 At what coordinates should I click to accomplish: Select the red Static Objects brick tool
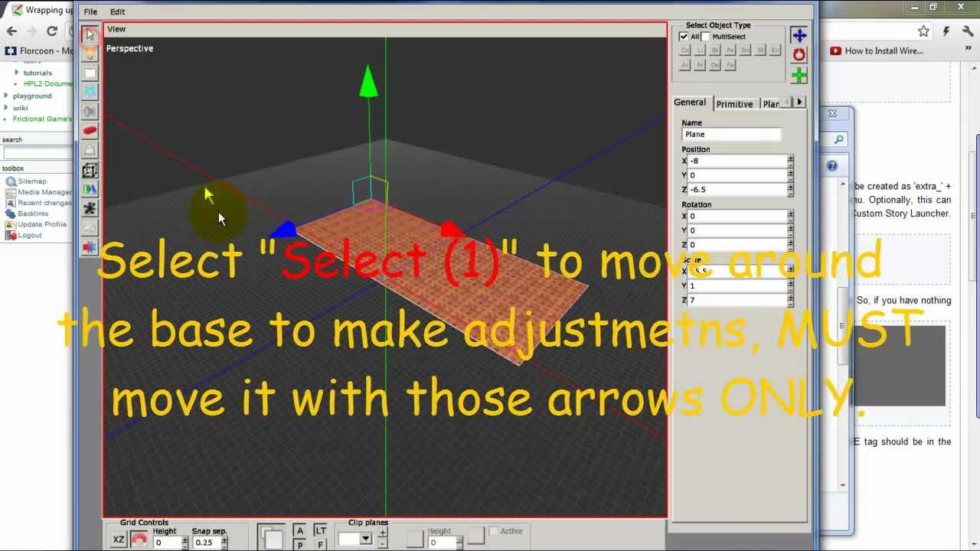click(x=90, y=131)
